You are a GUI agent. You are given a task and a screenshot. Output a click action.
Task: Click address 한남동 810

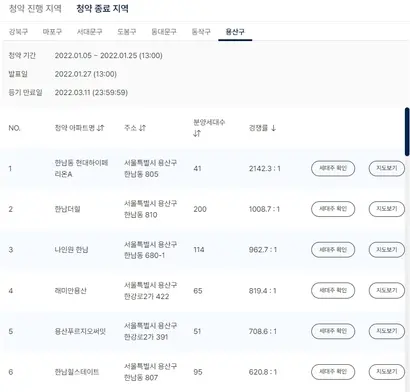point(141,215)
